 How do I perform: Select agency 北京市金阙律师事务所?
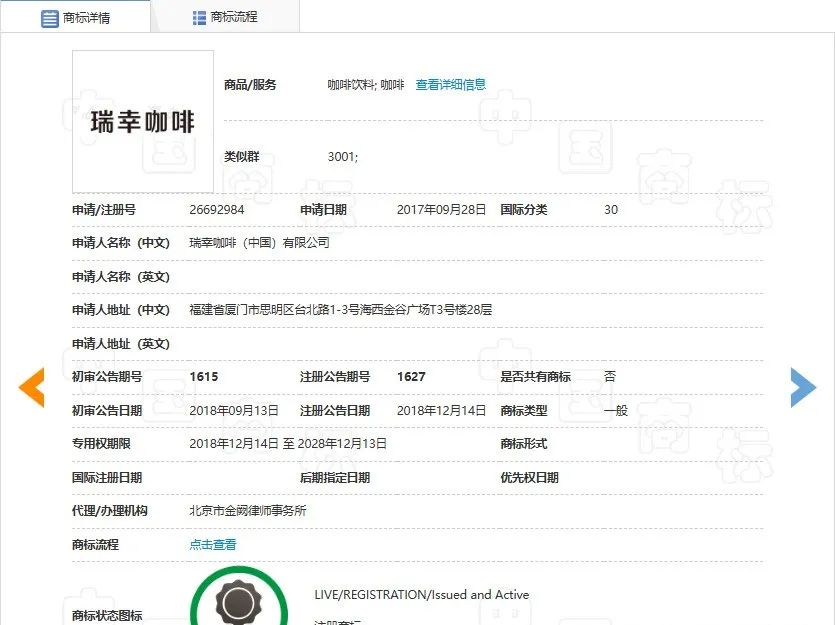click(248, 511)
